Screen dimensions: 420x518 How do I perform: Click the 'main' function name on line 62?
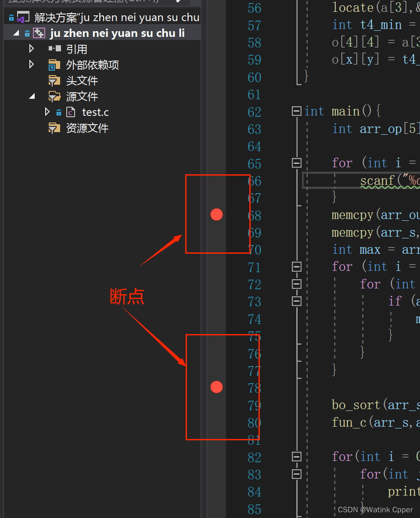pos(345,112)
